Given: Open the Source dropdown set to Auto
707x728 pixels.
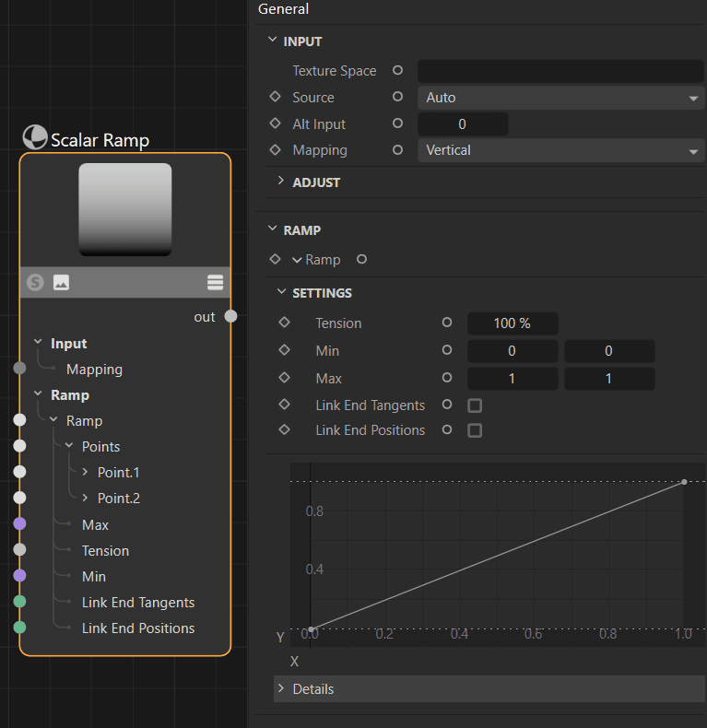Looking at the screenshot, I should pyautogui.click(x=560, y=98).
